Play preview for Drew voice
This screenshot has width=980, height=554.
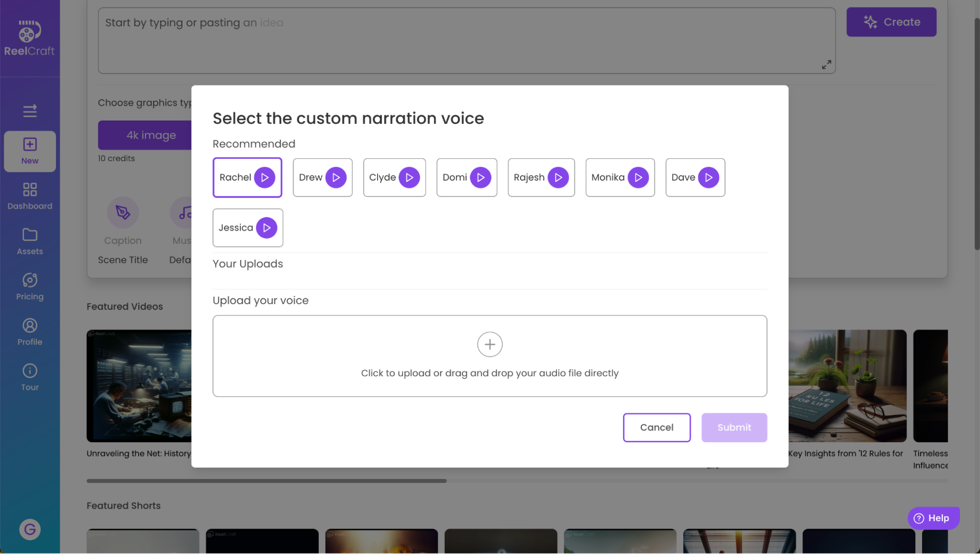(x=335, y=177)
